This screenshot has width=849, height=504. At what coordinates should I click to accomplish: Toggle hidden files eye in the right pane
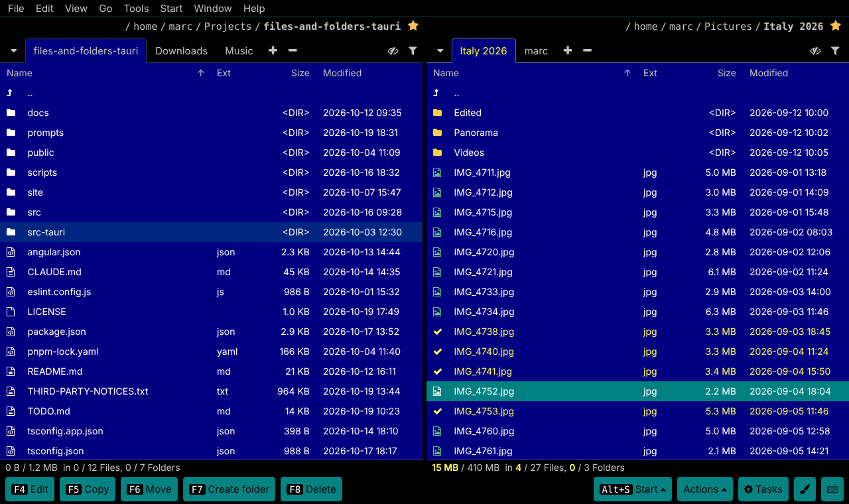[x=815, y=50]
